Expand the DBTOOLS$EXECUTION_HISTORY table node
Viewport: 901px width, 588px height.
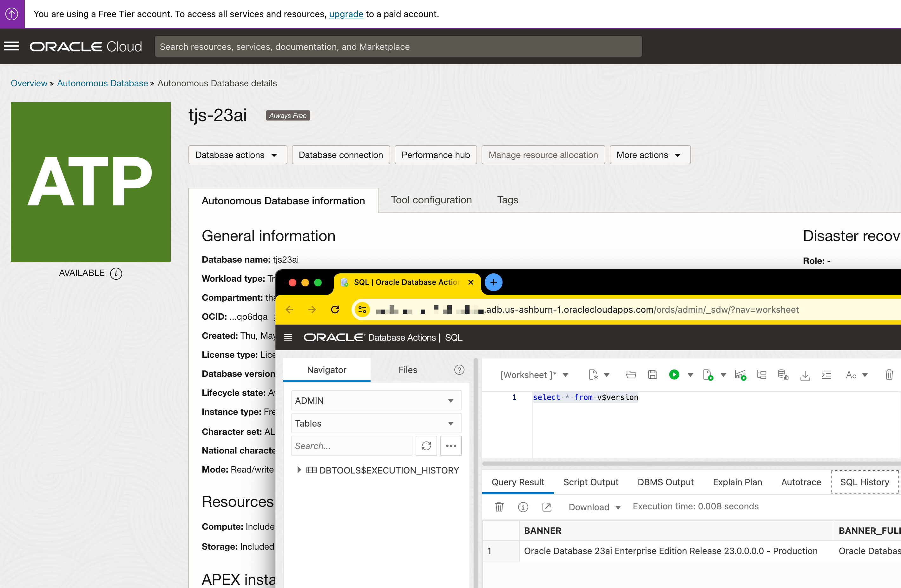(x=299, y=470)
